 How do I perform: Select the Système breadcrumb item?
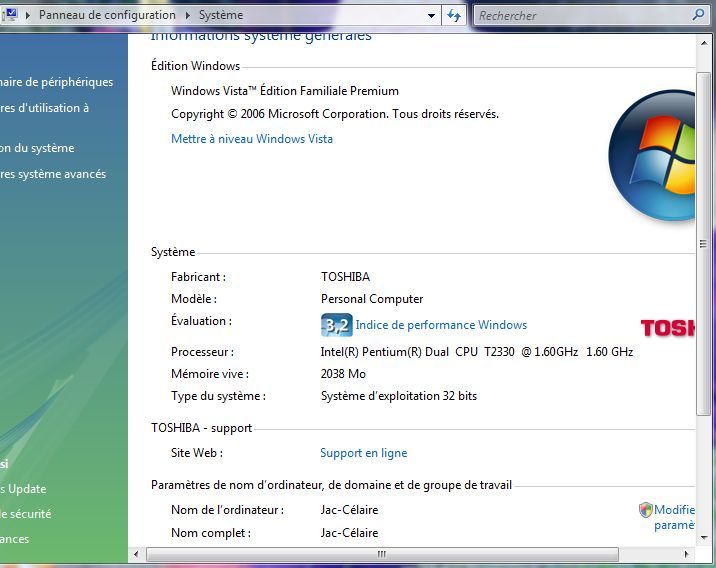pyautogui.click(x=220, y=16)
